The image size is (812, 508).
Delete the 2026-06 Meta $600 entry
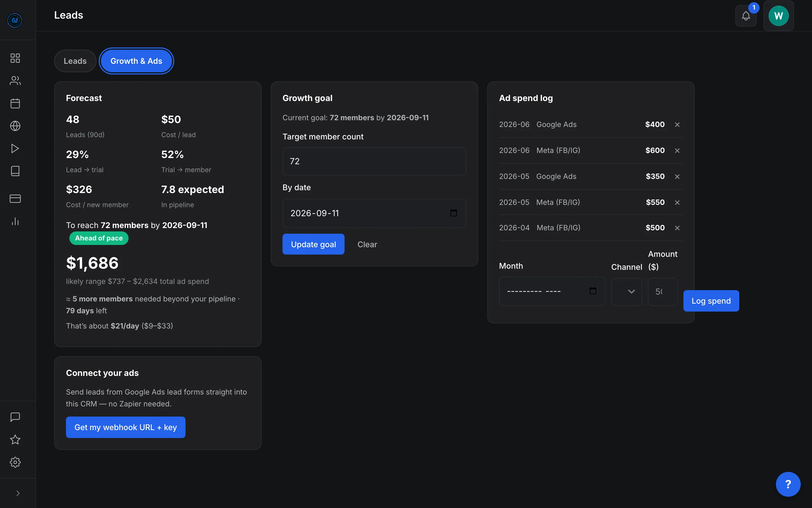tap(677, 150)
